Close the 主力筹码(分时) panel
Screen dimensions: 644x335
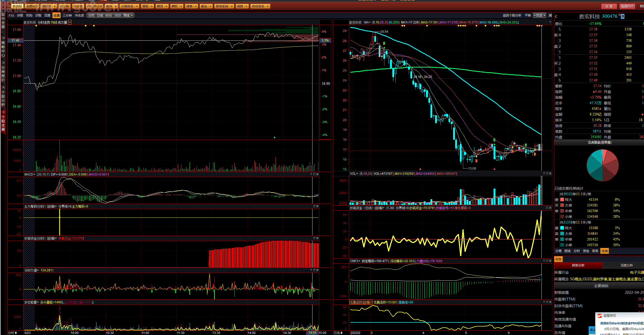tap(317, 206)
